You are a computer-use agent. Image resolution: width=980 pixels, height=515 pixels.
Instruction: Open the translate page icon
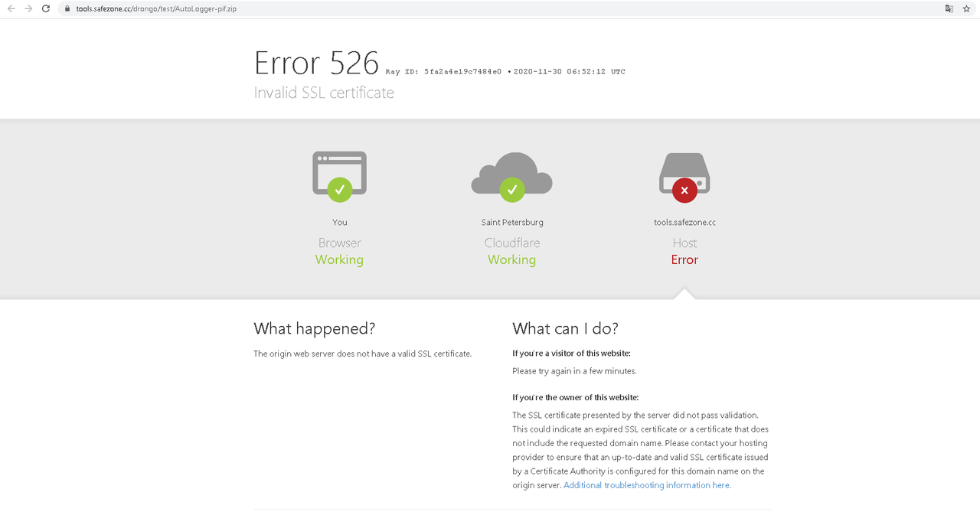[x=949, y=8]
